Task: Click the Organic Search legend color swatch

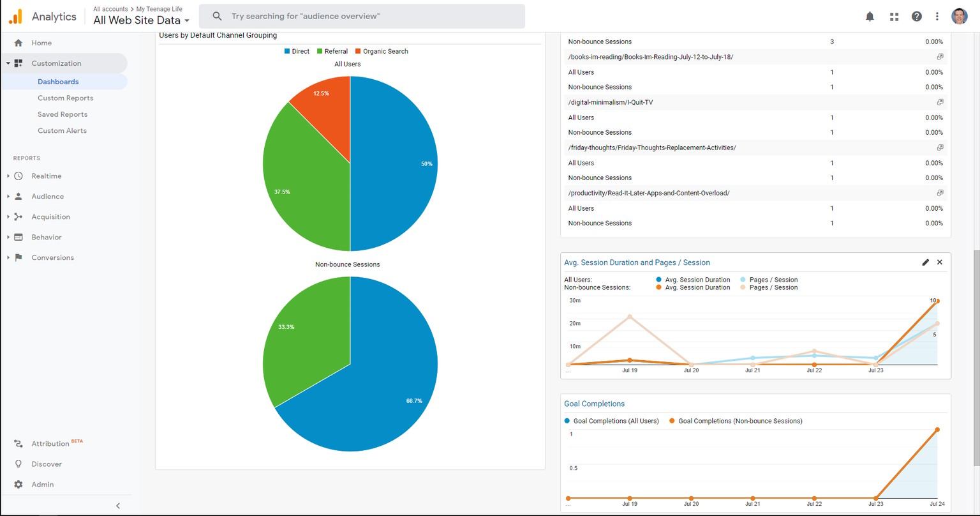Action: pos(358,51)
